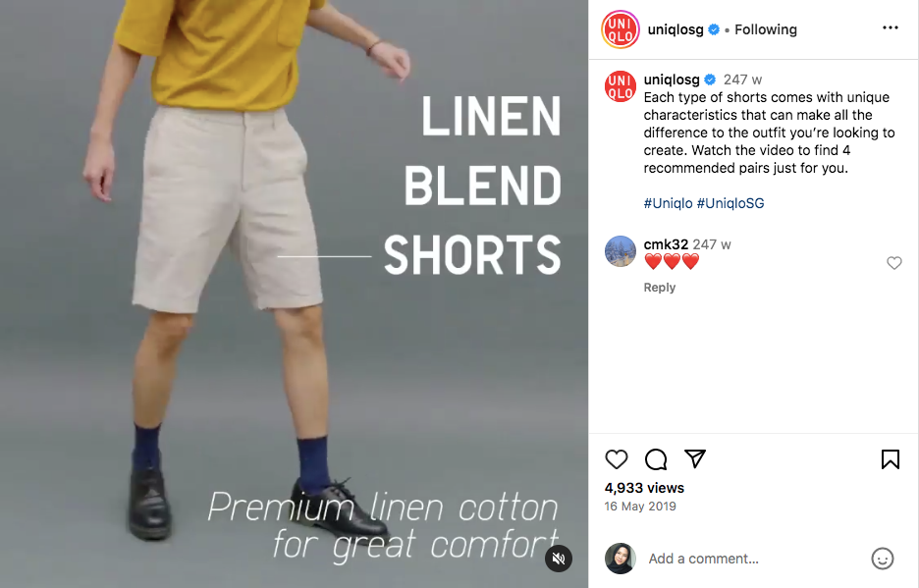919x588 pixels.
Task: Click the Uniqlo avatar beside caption
Action: [621, 86]
